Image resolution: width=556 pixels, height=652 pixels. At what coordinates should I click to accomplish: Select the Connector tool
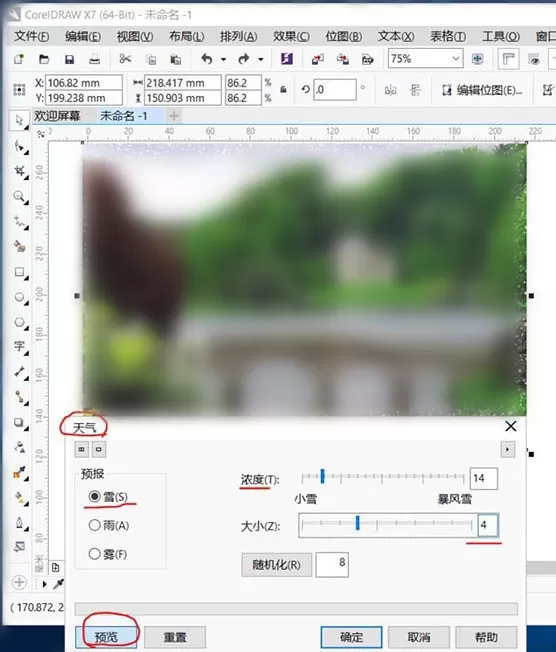click(19, 397)
